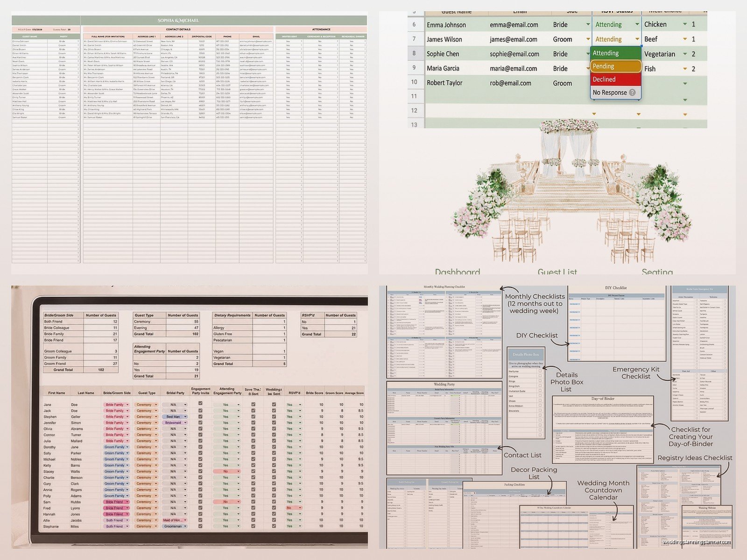This screenshot has width=747, height=560.
Task: Click the 'rob@email.com' cell
Action: click(x=510, y=83)
